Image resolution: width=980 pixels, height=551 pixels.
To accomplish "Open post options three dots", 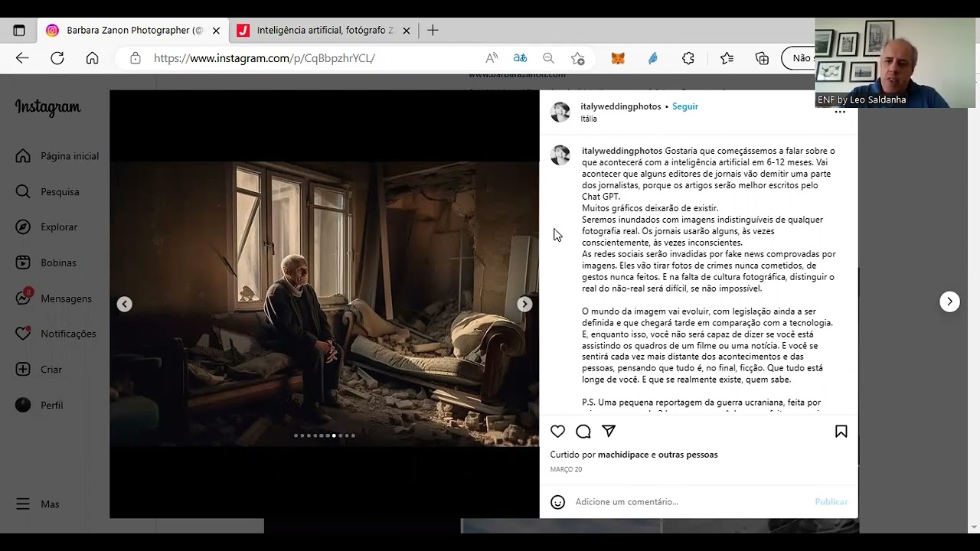I will 840,112.
